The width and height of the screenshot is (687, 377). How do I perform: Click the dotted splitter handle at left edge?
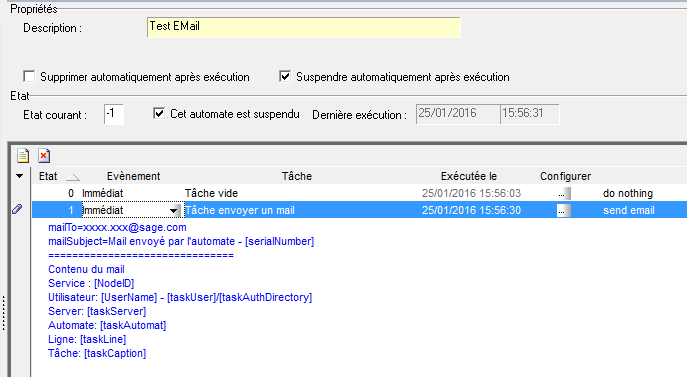(4, 313)
